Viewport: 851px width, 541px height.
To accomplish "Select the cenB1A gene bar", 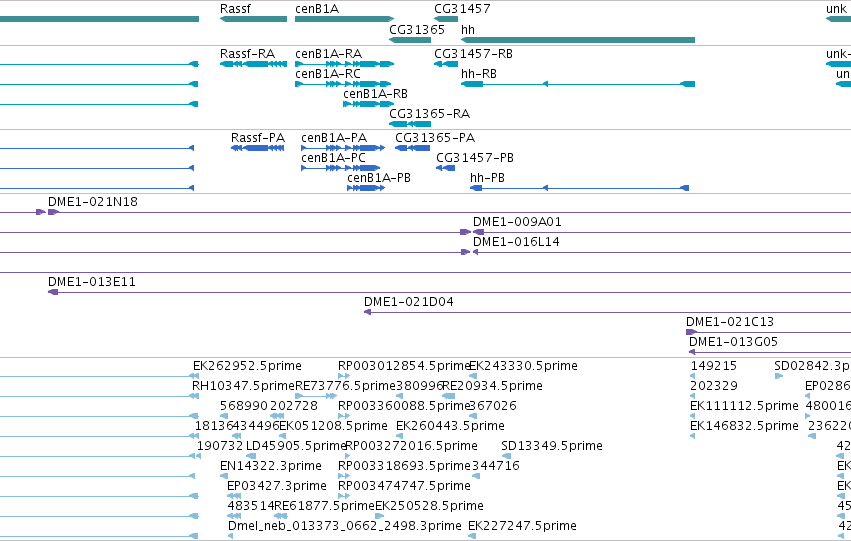I will click(x=345, y=19).
